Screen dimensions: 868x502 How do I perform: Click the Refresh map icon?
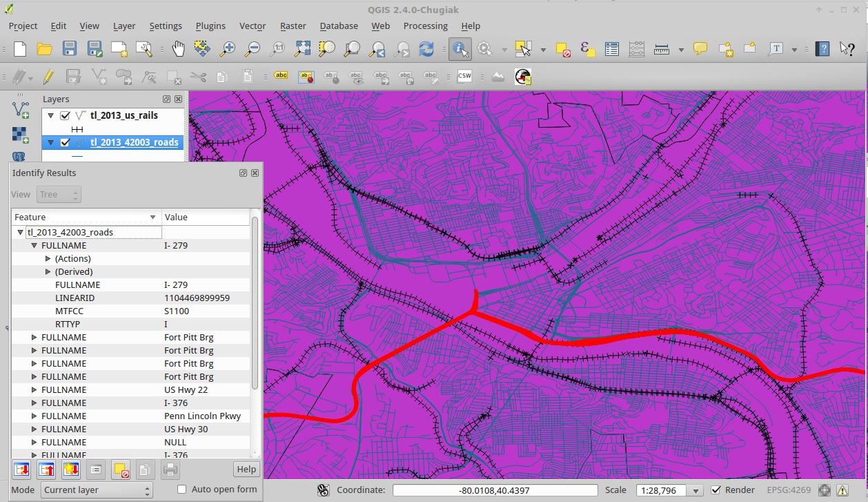click(426, 49)
